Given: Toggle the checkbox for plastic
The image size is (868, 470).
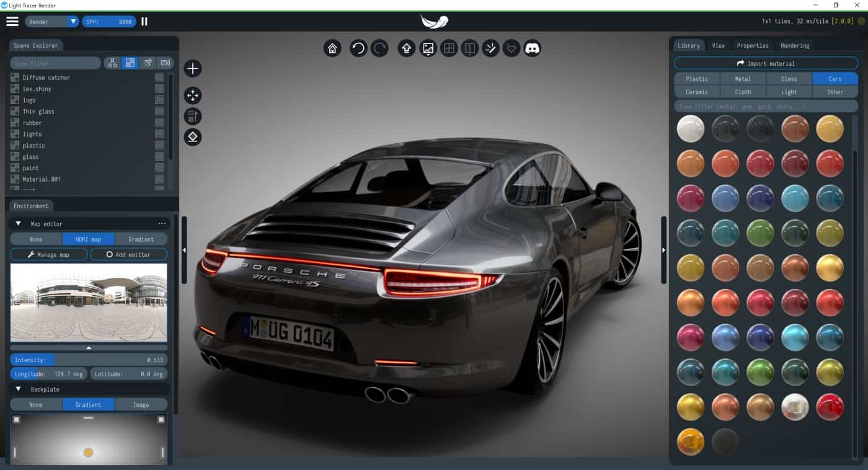Looking at the screenshot, I should (x=159, y=145).
